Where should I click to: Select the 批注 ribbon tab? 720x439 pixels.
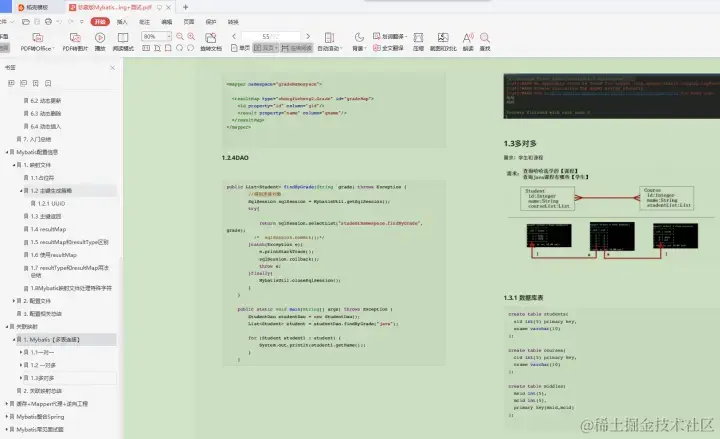click(x=145, y=22)
